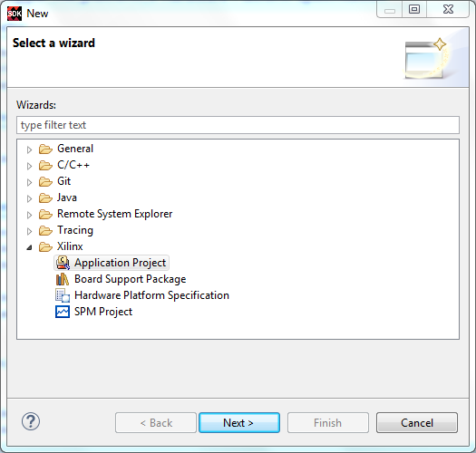
Task: Click the Xilinx folder icon
Action: [45, 246]
